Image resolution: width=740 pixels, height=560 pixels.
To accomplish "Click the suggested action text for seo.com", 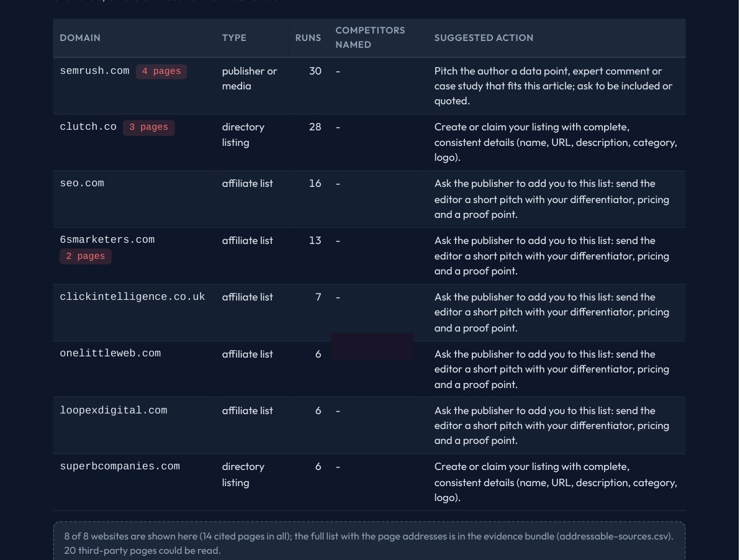I will 552,199.
